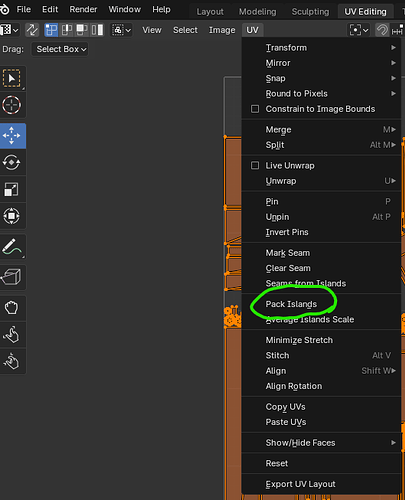Open the Select Box drag dropdown
This screenshot has height=500, width=405.
click(x=60, y=49)
